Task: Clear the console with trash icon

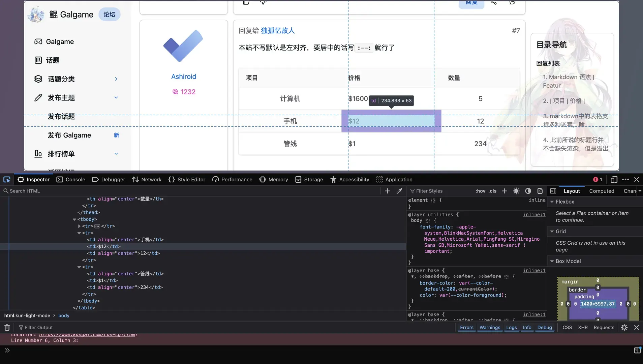Action: click(7, 328)
